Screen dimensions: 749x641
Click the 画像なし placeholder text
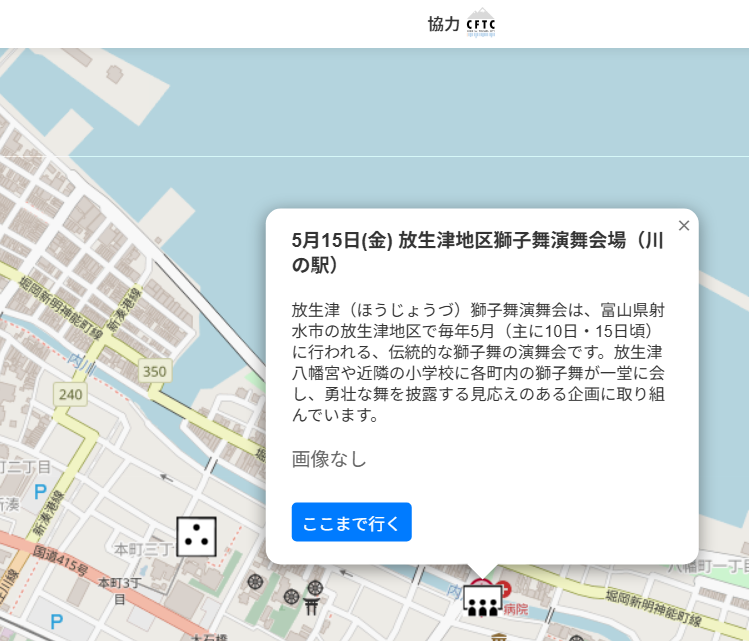[329, 459]
